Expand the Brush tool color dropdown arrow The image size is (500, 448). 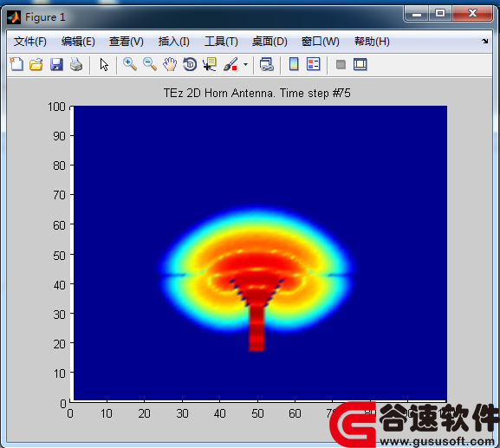pyautogui.click(x=245, y=64)
